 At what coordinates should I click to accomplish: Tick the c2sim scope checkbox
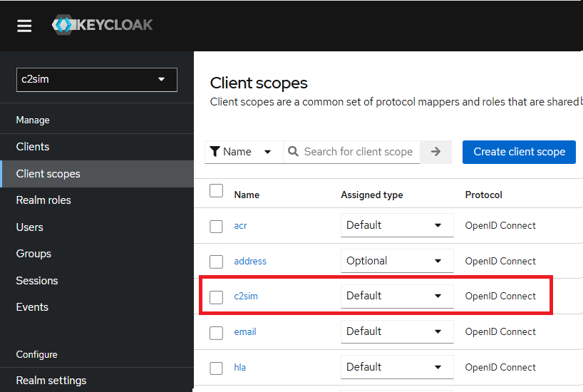217,296
